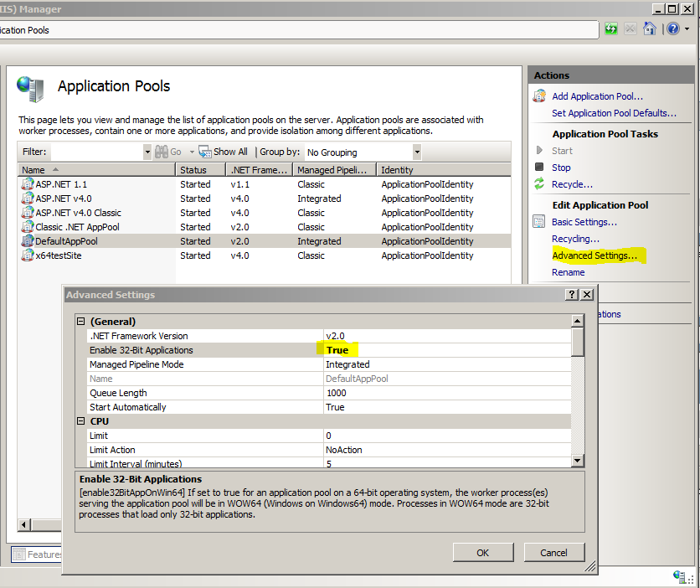Click the Add Application Pool... link

(597, 96)
